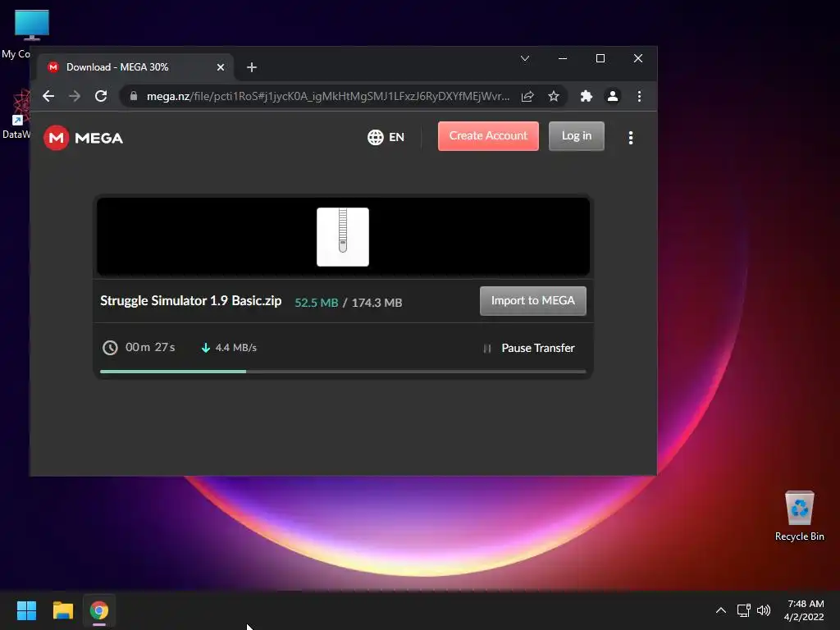Open the tab search chevron
Viewport: 840px width, 630px height.
[525, 58]
